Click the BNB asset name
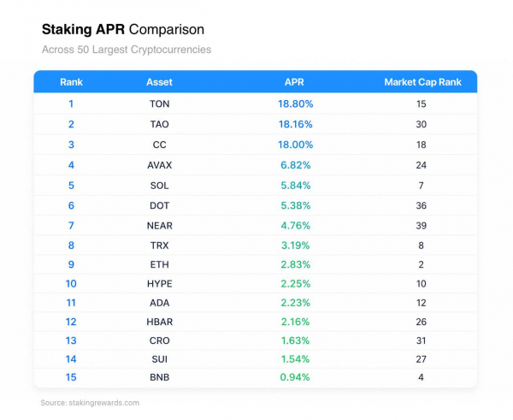This screenshot has width=513, height=420. pos(159,377)
